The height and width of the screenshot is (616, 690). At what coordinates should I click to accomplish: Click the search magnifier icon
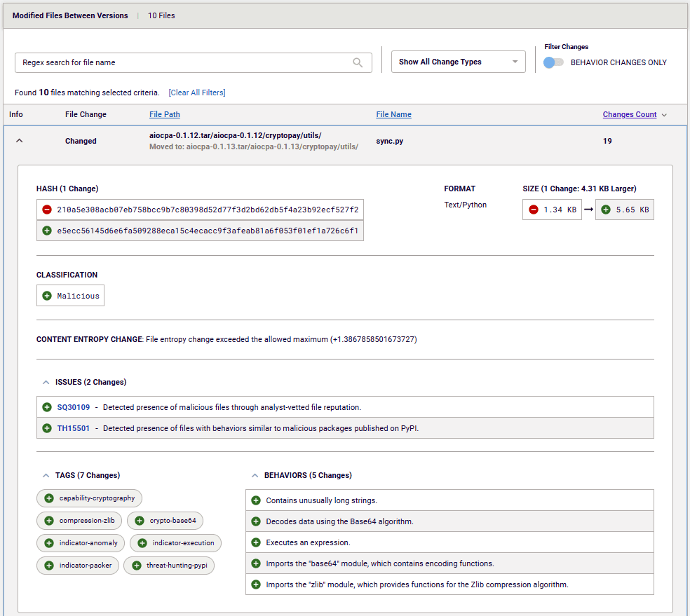coord(358,62)
